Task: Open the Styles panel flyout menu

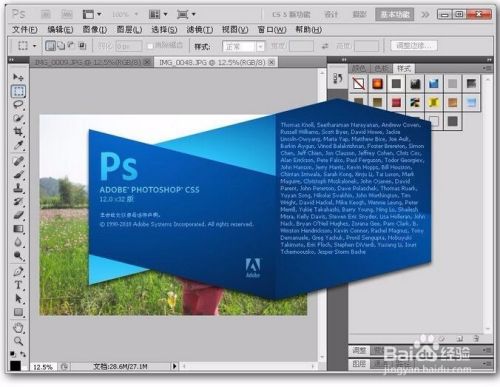Action: [487, 68]
